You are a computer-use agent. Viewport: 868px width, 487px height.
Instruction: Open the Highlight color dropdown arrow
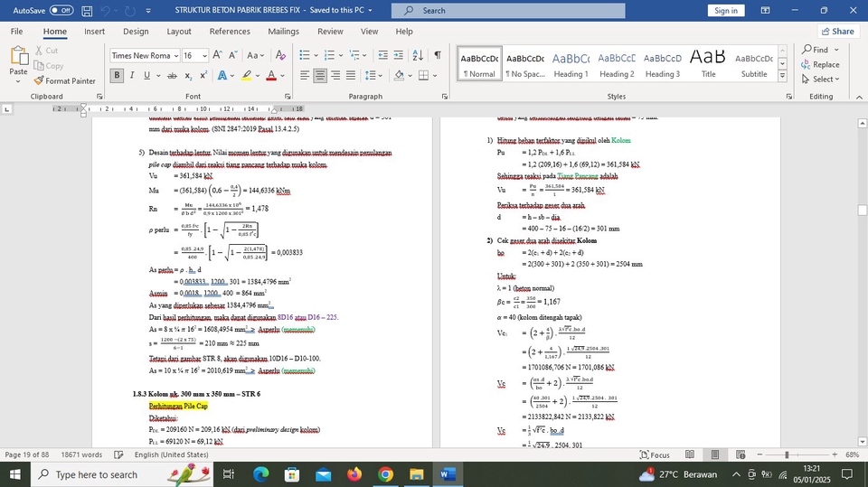pos(258,75)
